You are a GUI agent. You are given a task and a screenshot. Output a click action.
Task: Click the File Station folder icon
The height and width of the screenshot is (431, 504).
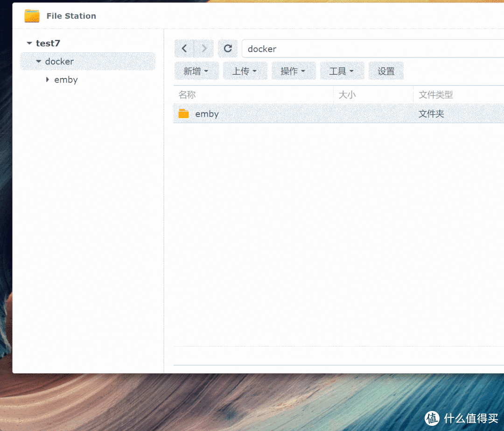click(x=32, y=16)
